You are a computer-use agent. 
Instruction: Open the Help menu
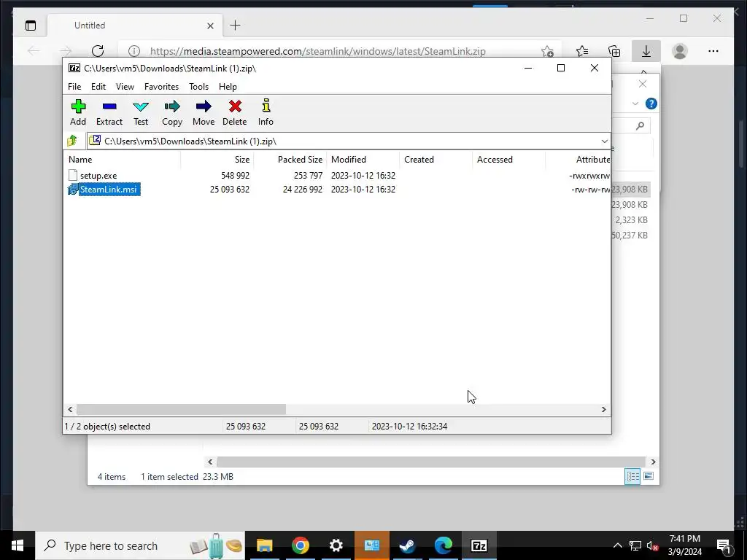[x=228, y=87]
